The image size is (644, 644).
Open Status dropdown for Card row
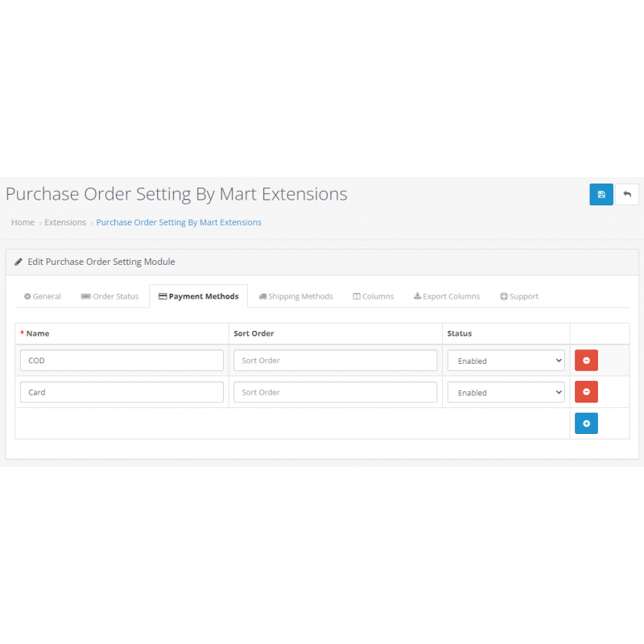click(506, 392)
